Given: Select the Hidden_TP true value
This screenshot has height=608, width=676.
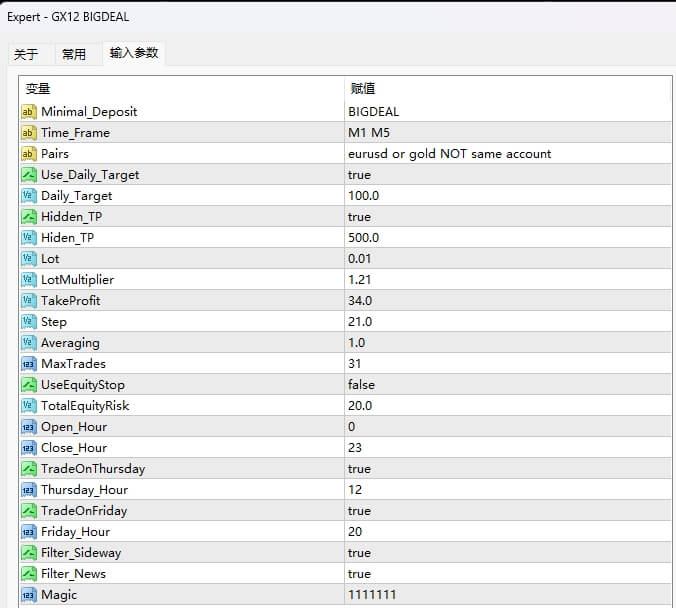Looking at the screenshot, I should (x=359, y=217).
